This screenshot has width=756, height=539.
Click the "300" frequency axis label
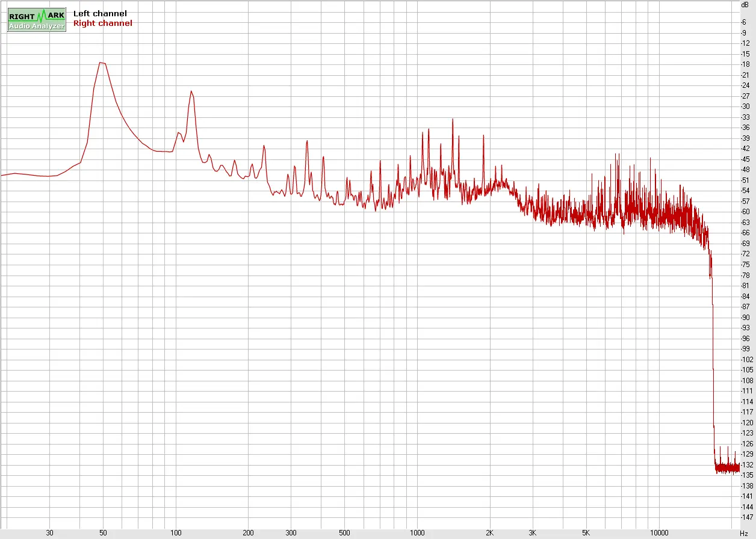[291, 533]
